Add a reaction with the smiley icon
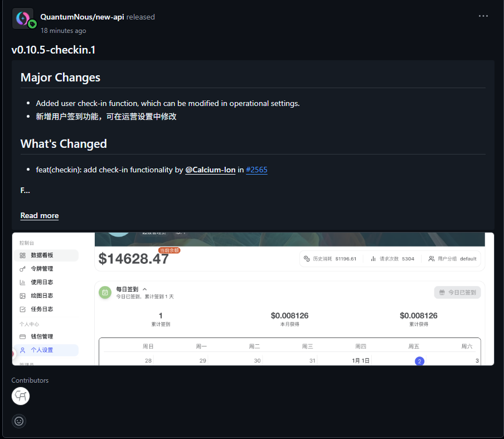 [x=19, y=421]
